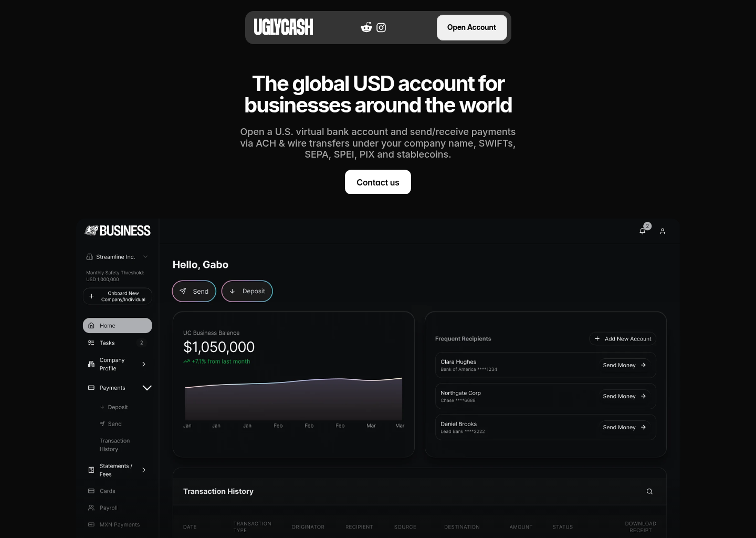Click the Deposit pill button
756x538 pixels.
pyautogui.click(x=247, y=291)
